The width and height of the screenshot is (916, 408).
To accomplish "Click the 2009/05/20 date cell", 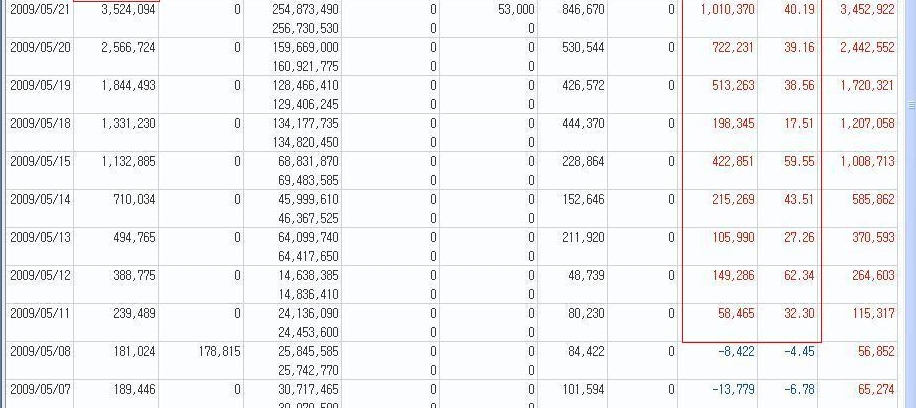I will (40, 47).
